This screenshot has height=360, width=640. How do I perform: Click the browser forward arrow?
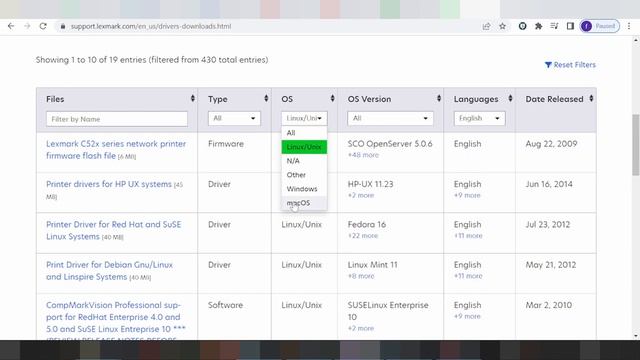pos(27,26)
